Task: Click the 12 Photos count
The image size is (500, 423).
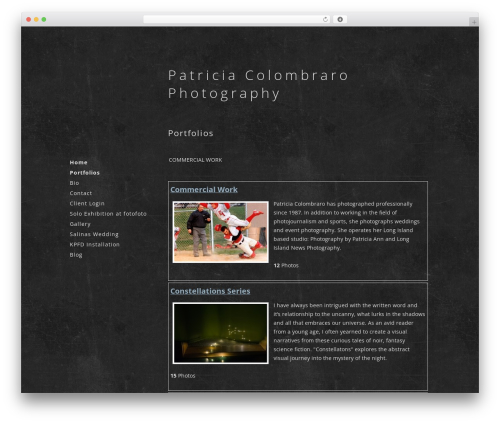Action: [286, 265]
